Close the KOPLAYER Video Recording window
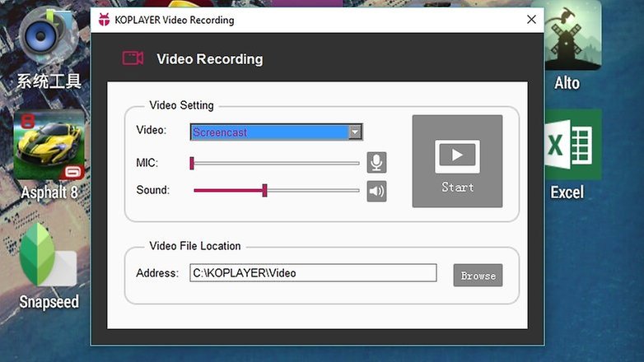Image resolution: width=644 pixels, height=362 pixels. click(531, 19)
